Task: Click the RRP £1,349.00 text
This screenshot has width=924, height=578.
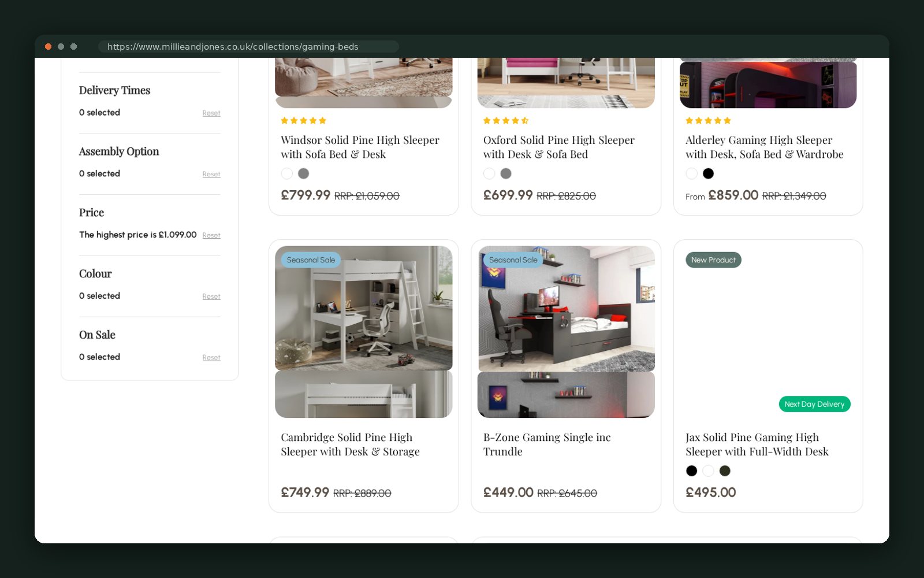Action: [794, 197]
